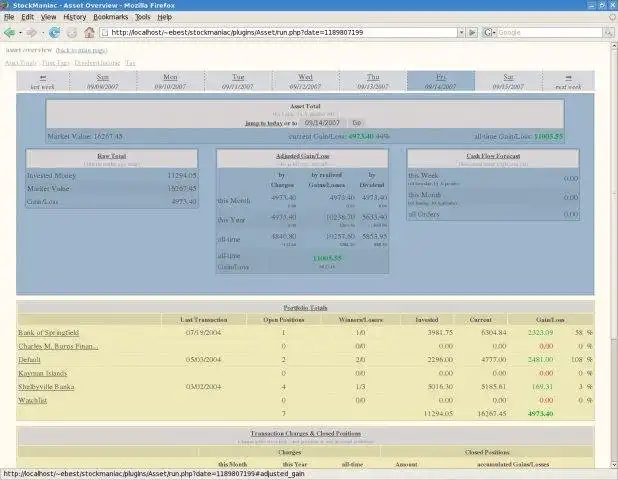
Task: Open the File menu
Action: pyautogui.click(x=9, y=17)
